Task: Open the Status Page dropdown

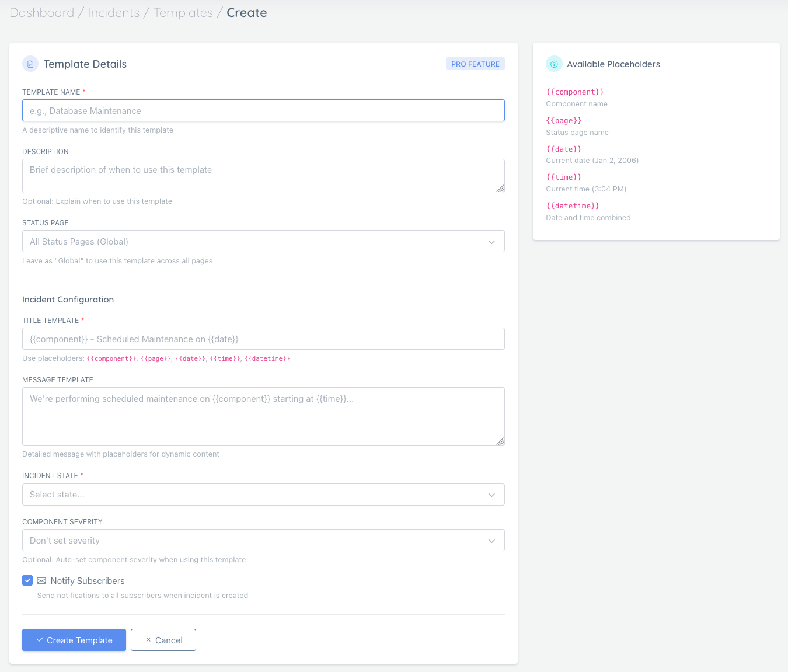Action: 263,241
